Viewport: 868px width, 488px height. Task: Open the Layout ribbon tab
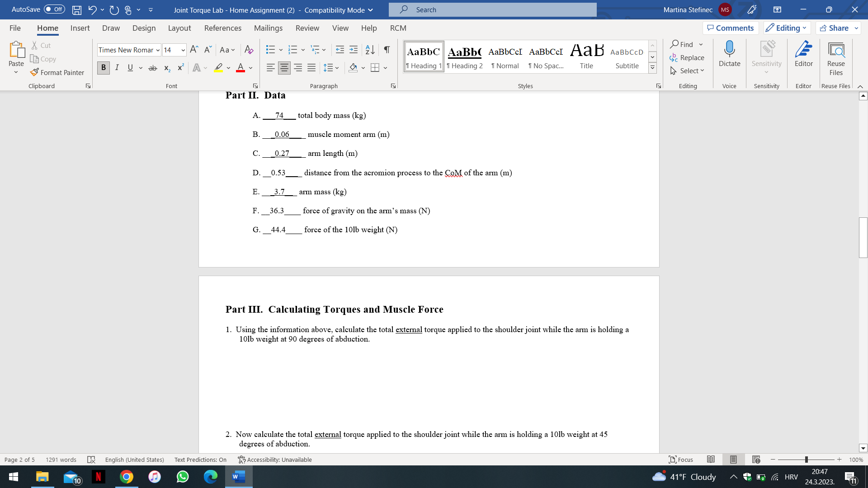pyautogui.click(x=179, y=28)
